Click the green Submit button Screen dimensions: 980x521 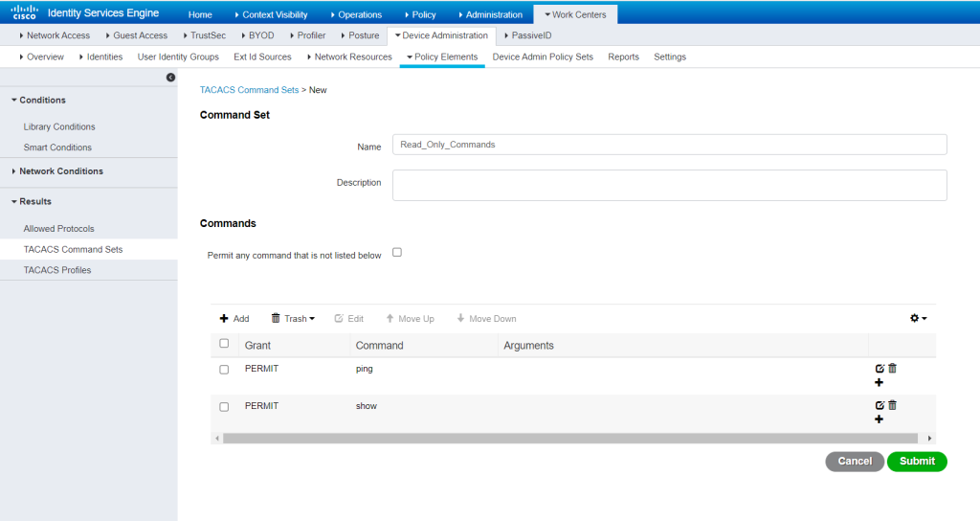917,462
